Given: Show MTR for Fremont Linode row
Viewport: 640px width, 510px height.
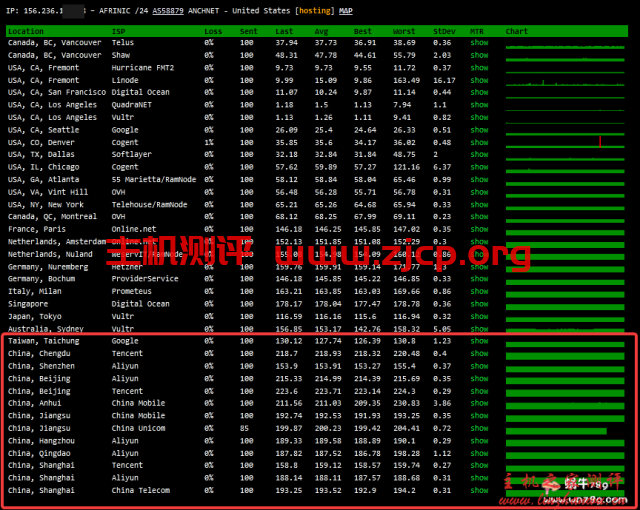Looking at the screenshot, I should point(479,80).
